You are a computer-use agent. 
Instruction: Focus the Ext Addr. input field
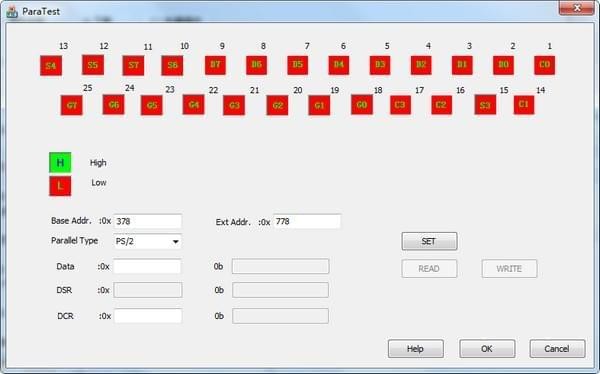tap(307, 221)
